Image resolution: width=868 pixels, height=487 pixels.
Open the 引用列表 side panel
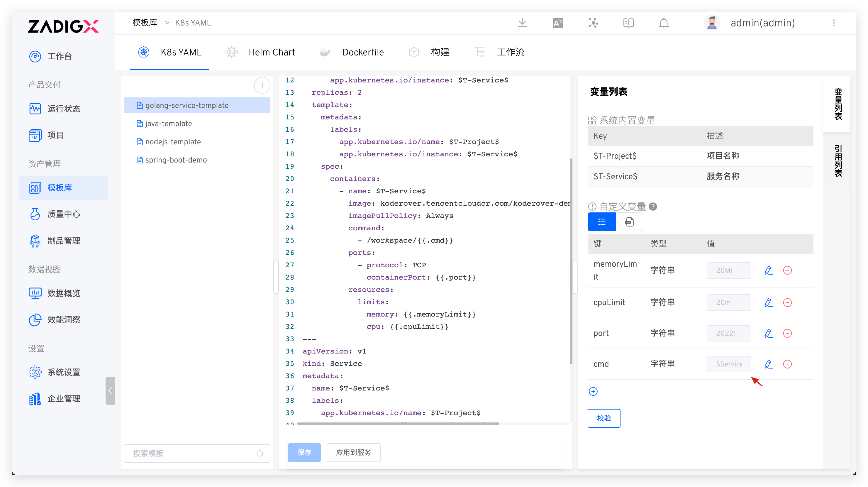(839, 161)
